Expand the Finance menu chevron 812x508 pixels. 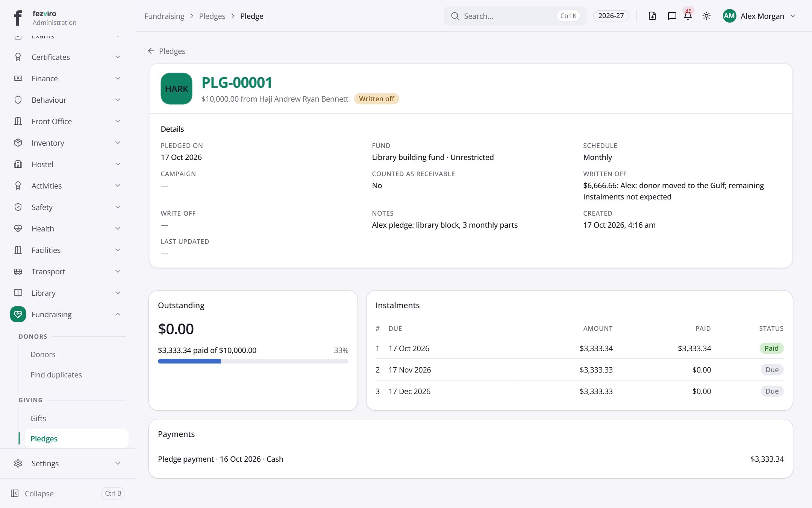tap(118, 79)
